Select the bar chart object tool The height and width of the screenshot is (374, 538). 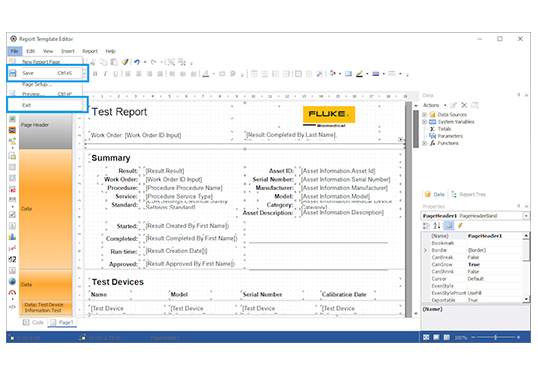tap(12, 237)
